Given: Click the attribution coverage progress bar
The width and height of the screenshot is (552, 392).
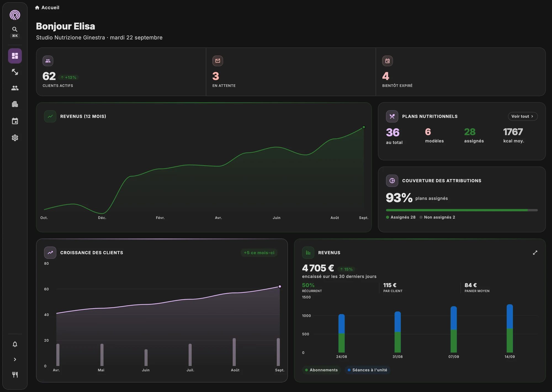Looking at the screenshot, I should pyautogui.click(x=462, y=210).
